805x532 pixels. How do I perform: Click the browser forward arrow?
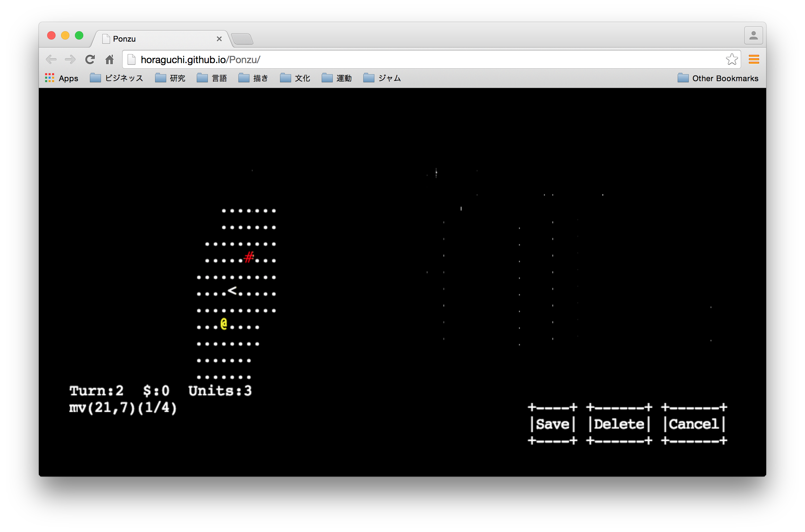click(x=70, y=60)
